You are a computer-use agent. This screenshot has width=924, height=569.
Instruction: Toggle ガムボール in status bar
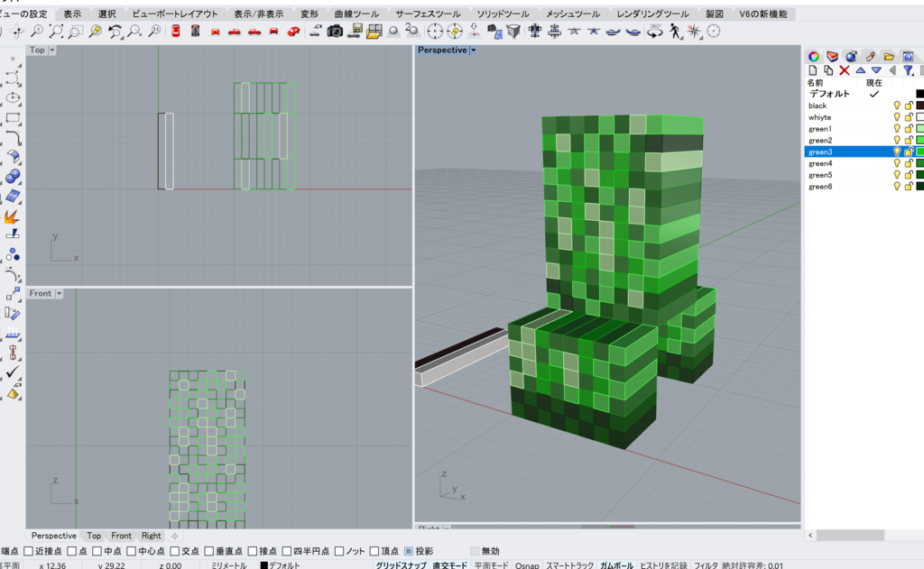[616, 565]
